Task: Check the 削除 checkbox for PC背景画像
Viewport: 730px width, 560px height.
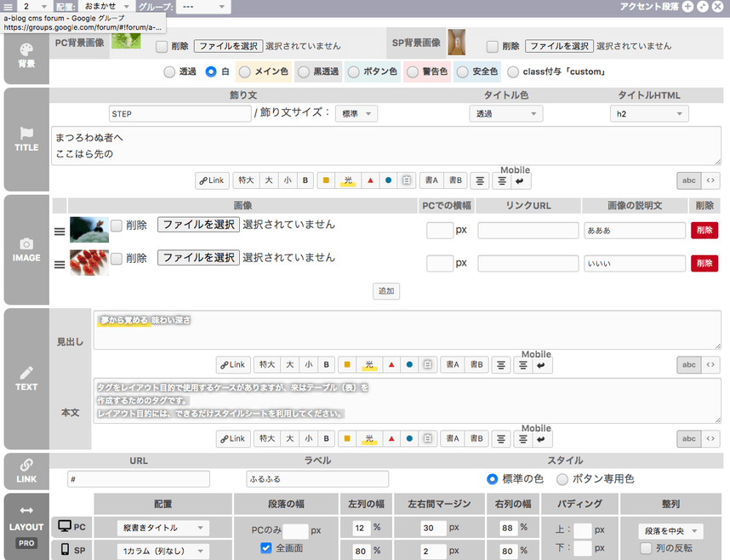Action: [x=161, y=46]
